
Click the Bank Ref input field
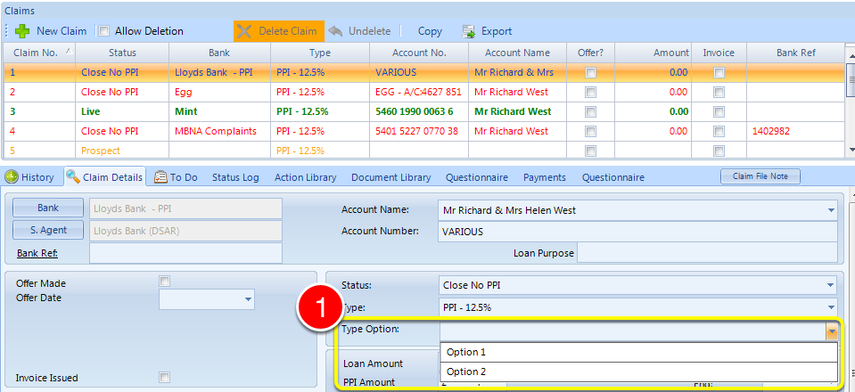click(x=185, y=253)
